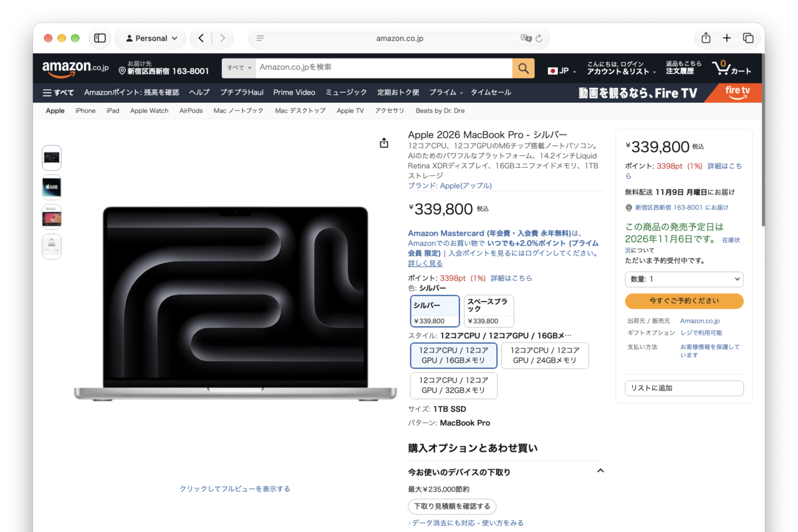Select the スペースブラック color option

(489, 311)
